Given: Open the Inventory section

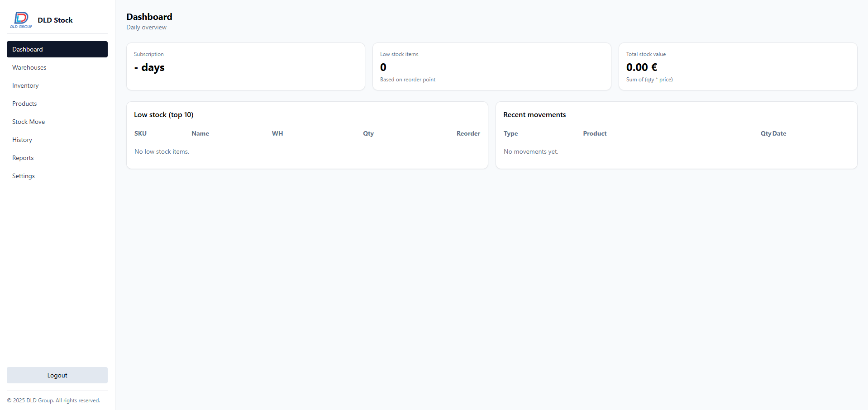Looking at the screenshot, I should 25,85.
